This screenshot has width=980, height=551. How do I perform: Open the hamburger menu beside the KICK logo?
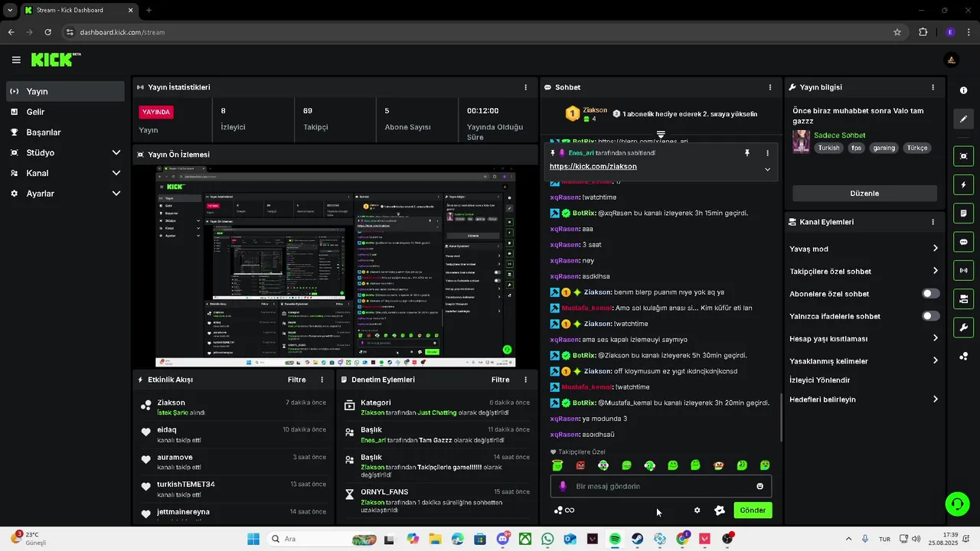click(16, 60)
